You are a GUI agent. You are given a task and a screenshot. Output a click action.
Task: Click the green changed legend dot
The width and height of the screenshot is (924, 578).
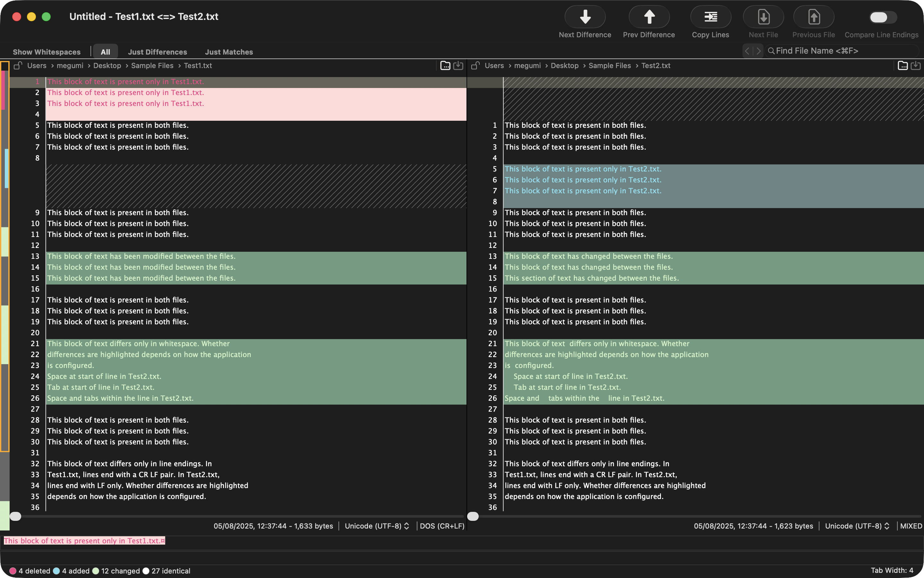point(96,571)
